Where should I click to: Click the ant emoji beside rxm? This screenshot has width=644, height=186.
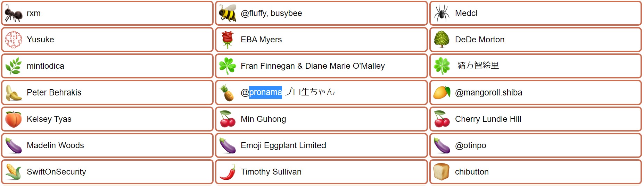(14, 14)
